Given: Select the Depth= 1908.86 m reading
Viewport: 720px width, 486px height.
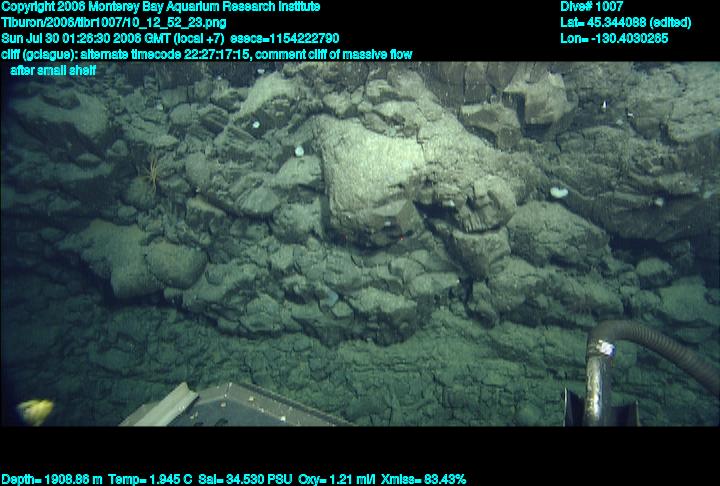Looking at the screenshot, I should (52, 480).
